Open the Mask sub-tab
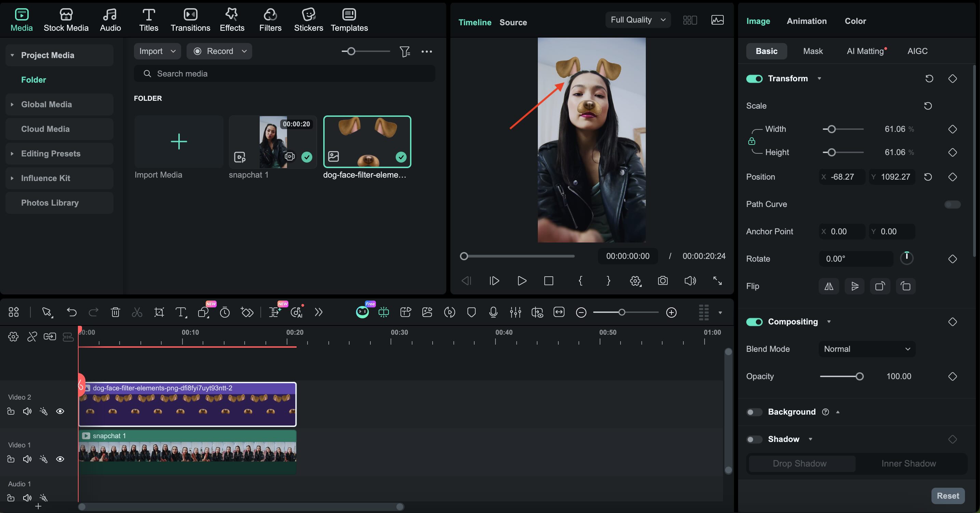The height and width of the screenshot is (513, 980). [x=813, y=51]
